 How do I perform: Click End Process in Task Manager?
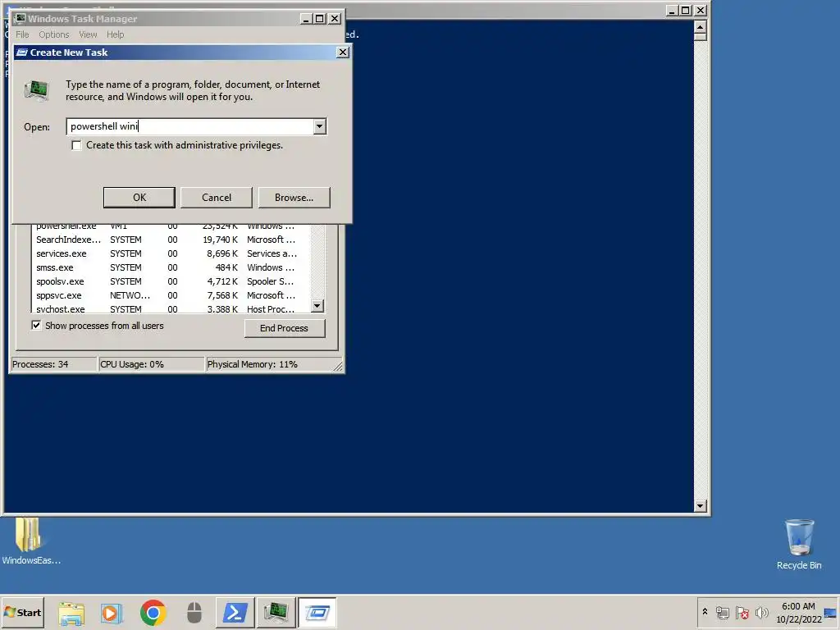(x=285, y=328)
